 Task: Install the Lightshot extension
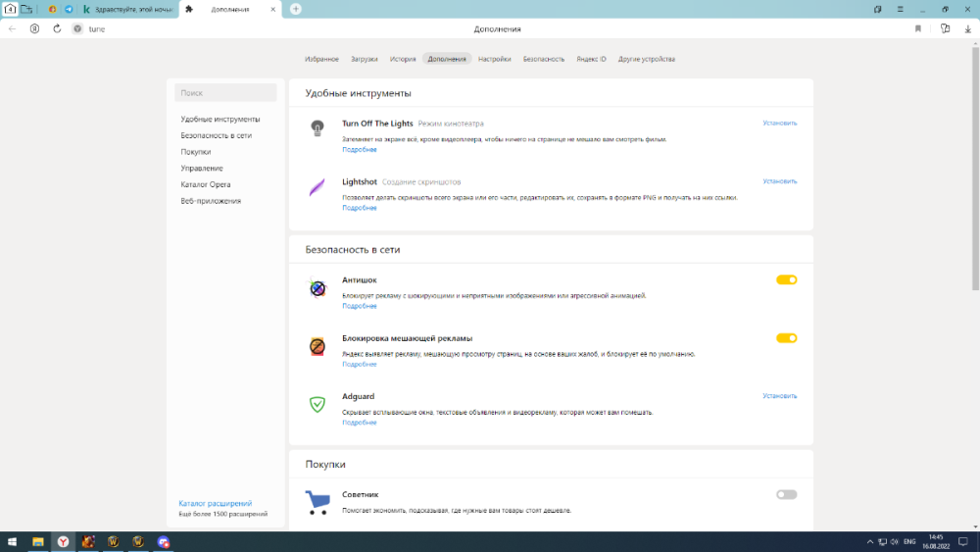(x=780, y=181)
